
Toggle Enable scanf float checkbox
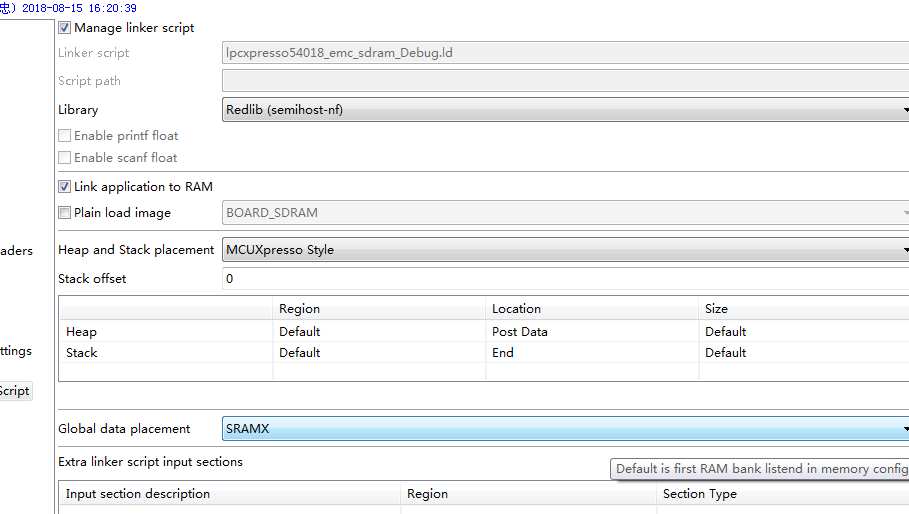[x=64, y=158]
